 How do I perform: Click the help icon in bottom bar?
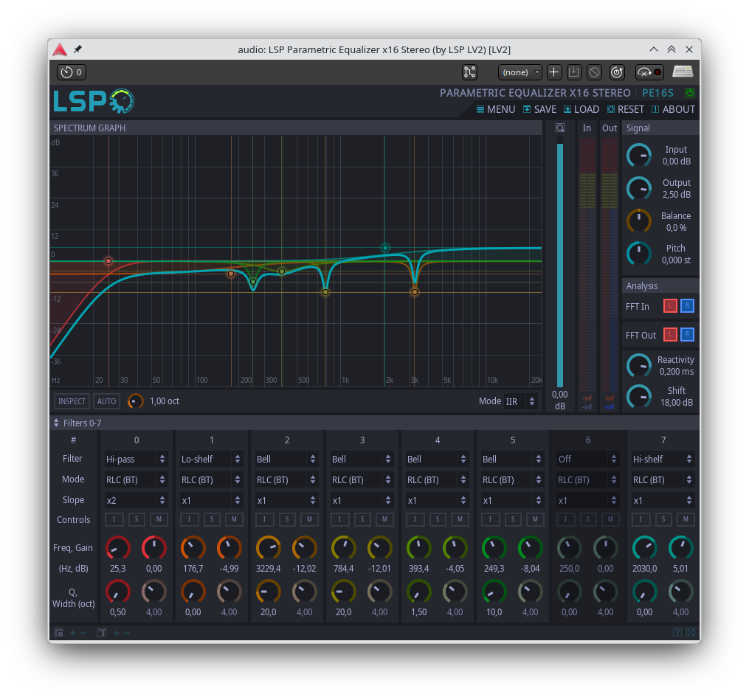pos(677,632)
